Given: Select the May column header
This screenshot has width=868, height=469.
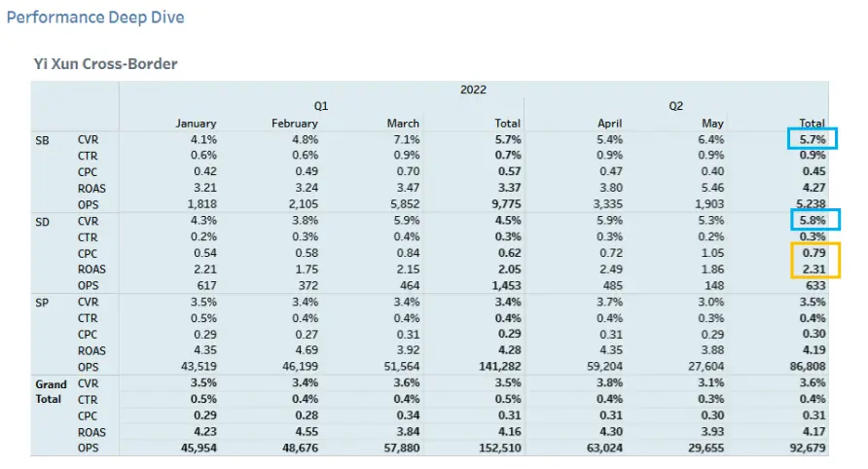Looking at the screenshot, I should (x=712, y=124).
